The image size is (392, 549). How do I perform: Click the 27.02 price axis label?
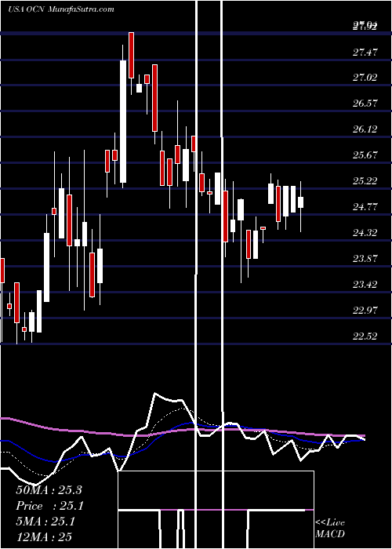tap(365, 78)
